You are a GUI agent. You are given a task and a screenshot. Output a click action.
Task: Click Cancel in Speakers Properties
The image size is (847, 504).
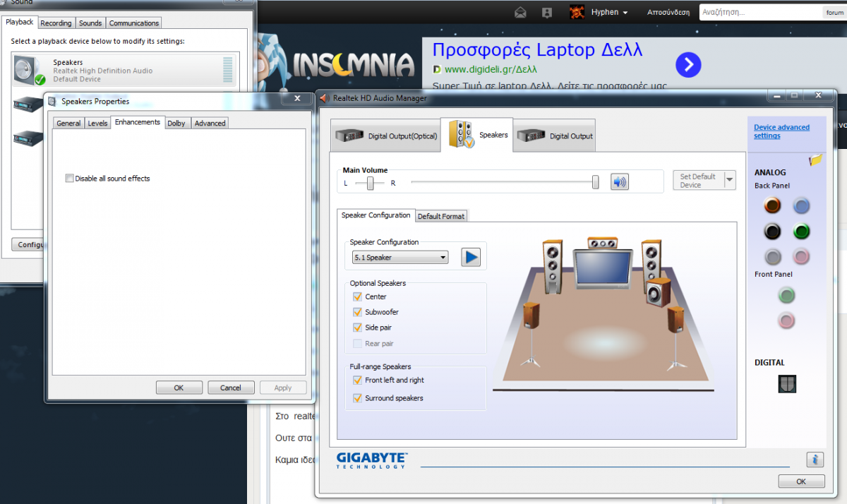pos(231,388)
